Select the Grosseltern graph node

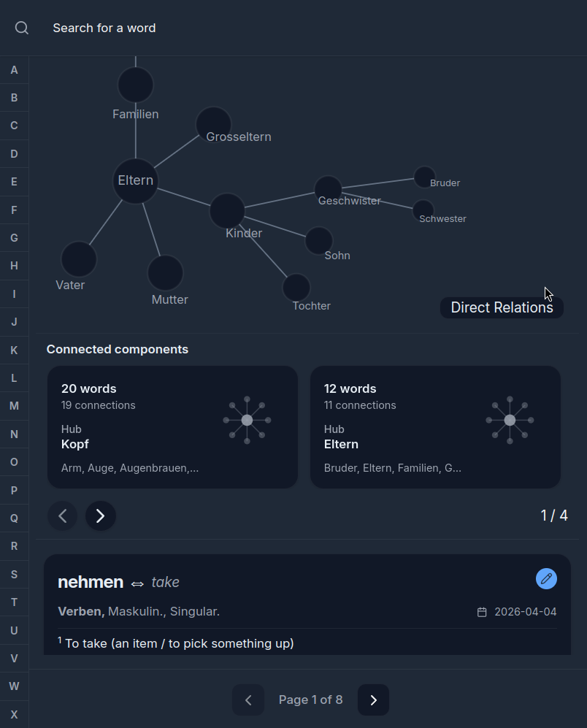[x=213, y=125]
